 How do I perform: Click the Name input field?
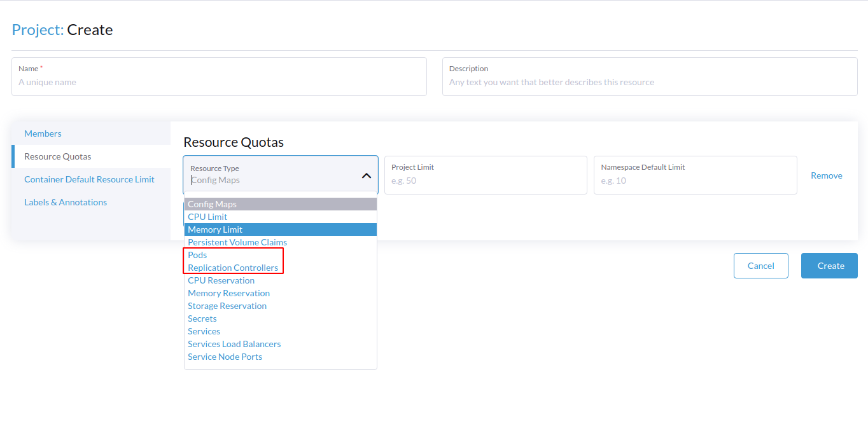(x=219, y=81)
